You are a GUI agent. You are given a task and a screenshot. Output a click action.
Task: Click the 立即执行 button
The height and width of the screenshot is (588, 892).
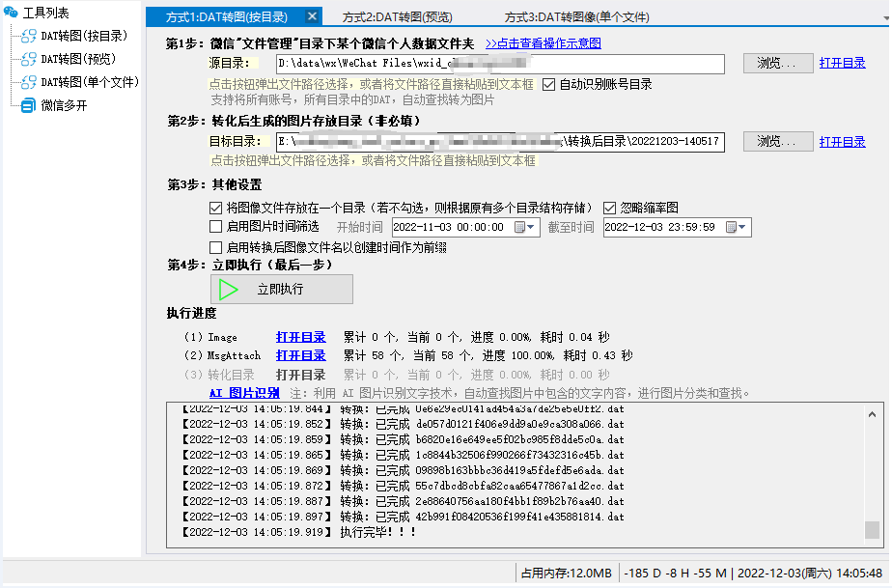click(282, 289)
